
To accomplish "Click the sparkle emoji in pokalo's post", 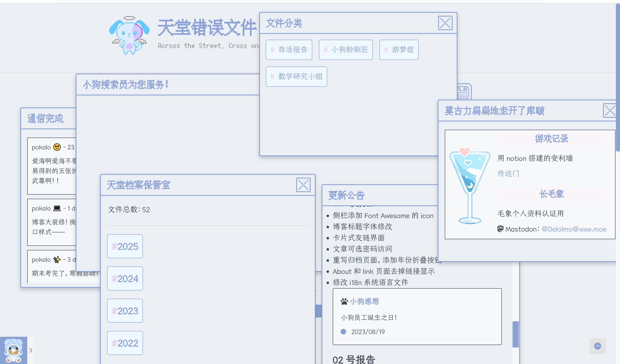I will tap(57, 259).
